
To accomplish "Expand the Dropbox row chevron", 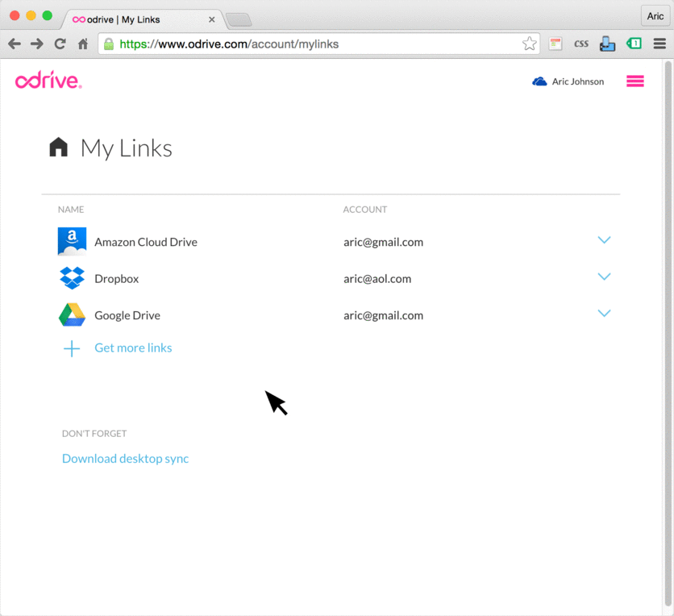I will pos(604,277).
